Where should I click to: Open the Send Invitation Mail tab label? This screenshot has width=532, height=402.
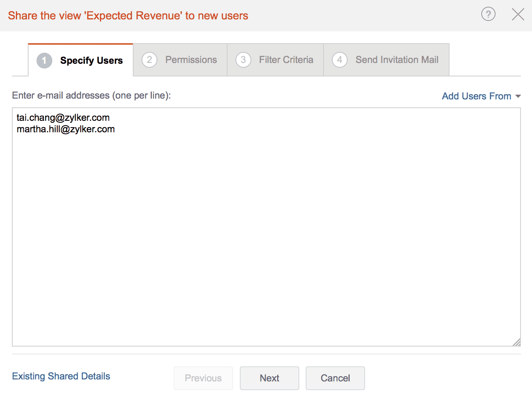point(397,60)
